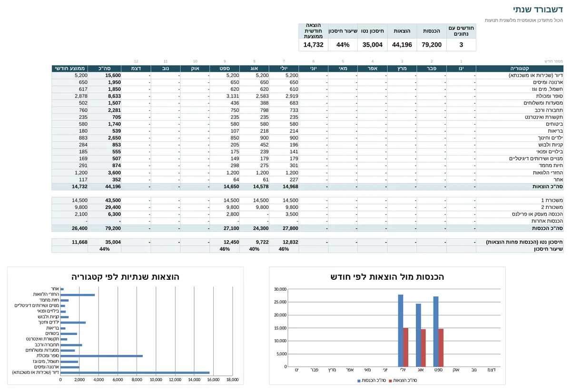Select the KPI value "3" for months with data
Viewport: 571px width, 392px height.
[461, 45]
